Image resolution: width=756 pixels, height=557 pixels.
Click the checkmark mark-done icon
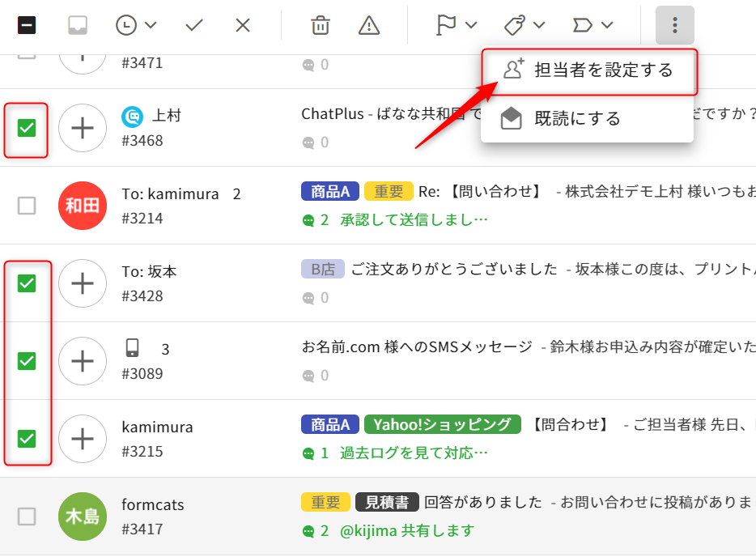point(194,25)
